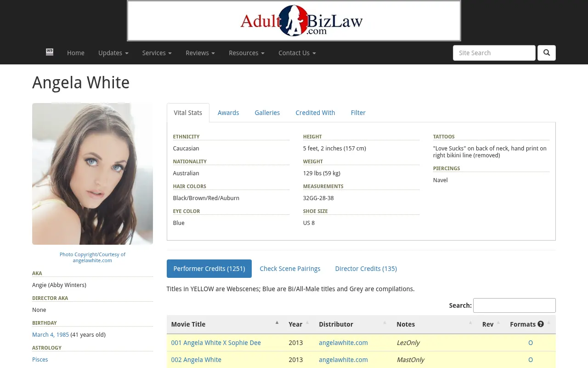Sort table by the Notes column header
Screen dimensions: 588x368
tap(435, 324)
